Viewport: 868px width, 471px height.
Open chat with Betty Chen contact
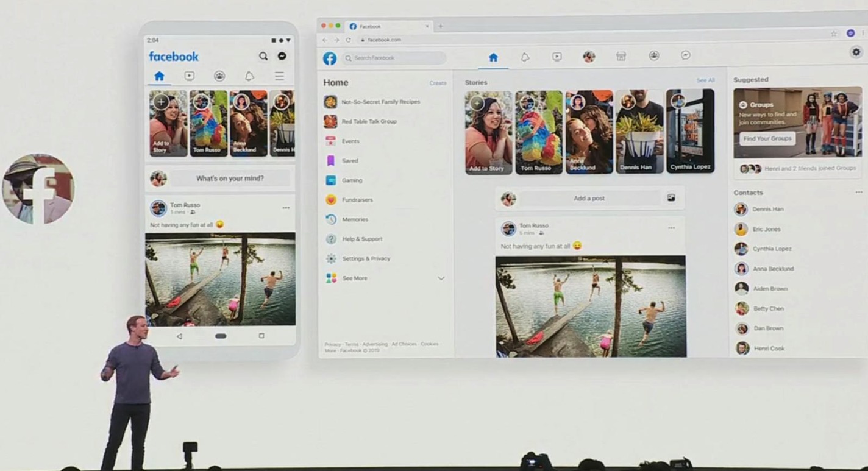click(x=759, y=309)
